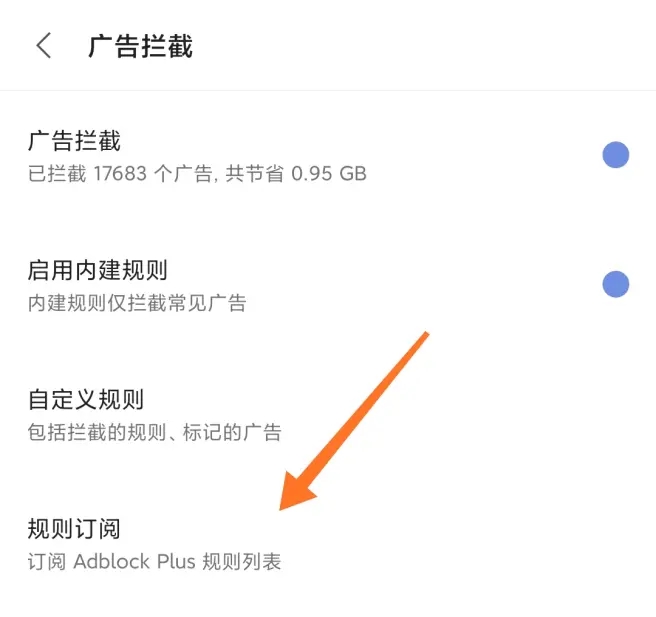Tap the 0.95 GB saved data text

(329, 174)
